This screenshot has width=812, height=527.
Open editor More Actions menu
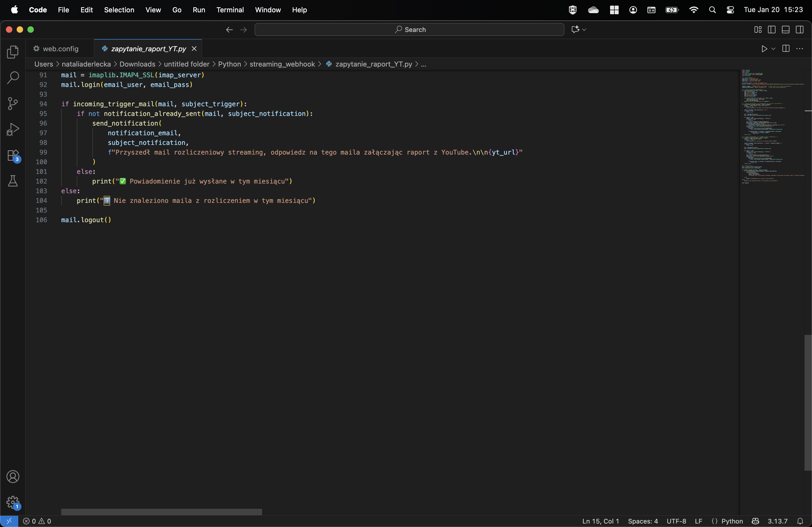tap(799, 49)
